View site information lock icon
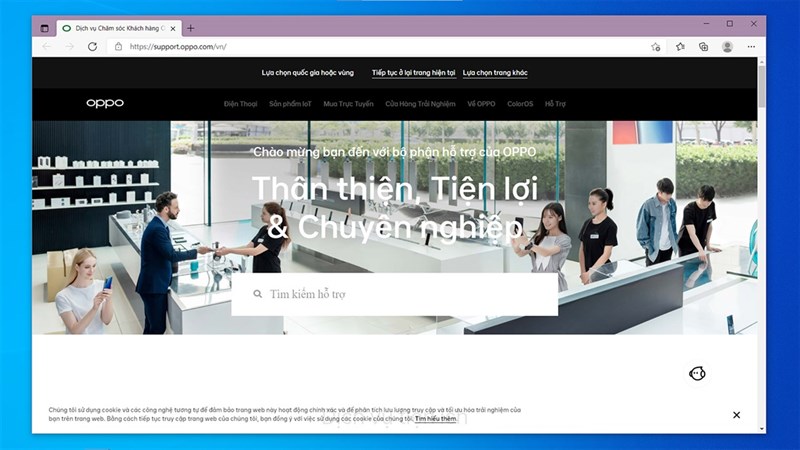This screenshot has height=450, width=800. pyautogui.click(x=118, y=46)
